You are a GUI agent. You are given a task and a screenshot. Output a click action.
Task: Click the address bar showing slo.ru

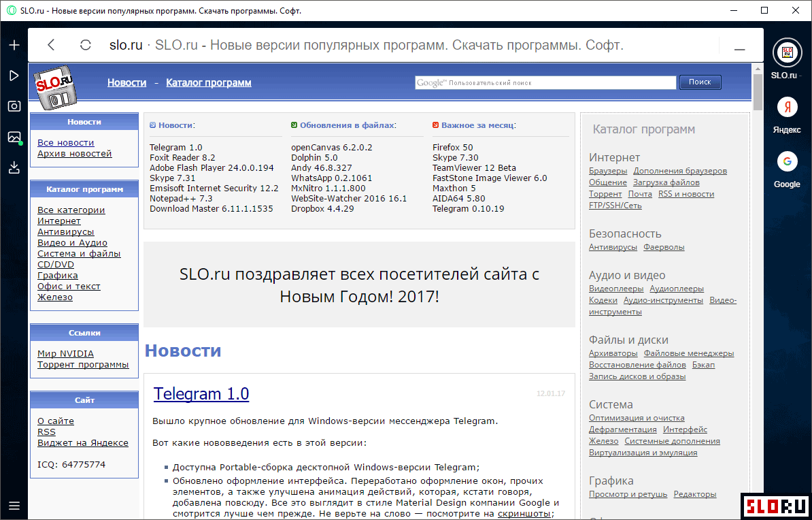click(x=367, y=45)
